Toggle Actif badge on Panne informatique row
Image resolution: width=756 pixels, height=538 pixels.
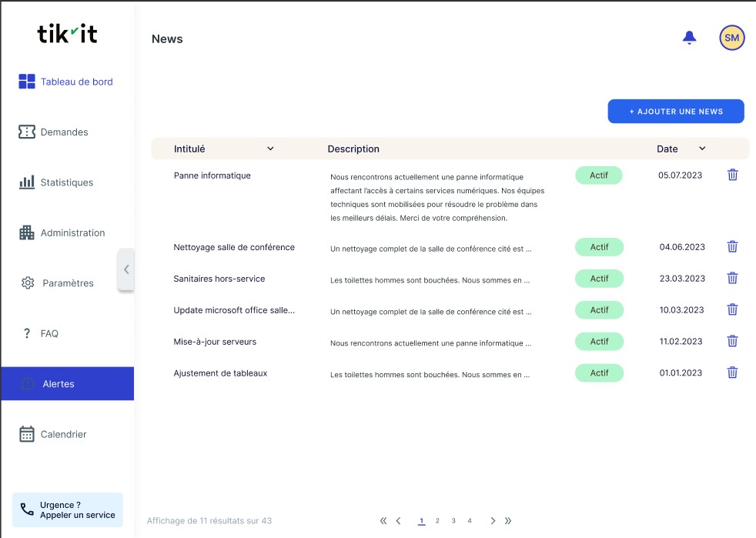598,175
